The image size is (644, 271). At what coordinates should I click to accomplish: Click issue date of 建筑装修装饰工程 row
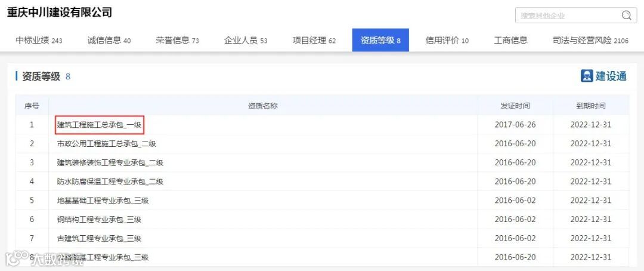click(515, 162)
